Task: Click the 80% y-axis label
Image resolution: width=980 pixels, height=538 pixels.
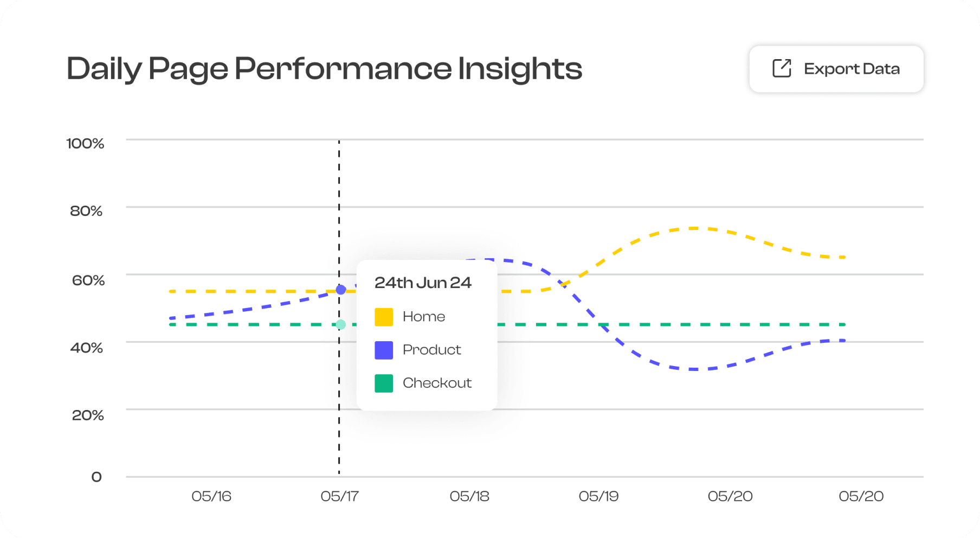Action: coord(86,211)
